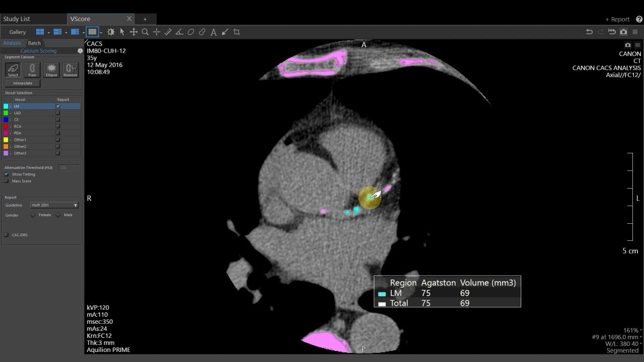644x362 pixels.
Task: Take a snapshot with toolbar camera icon
Action: coord(623,32)
